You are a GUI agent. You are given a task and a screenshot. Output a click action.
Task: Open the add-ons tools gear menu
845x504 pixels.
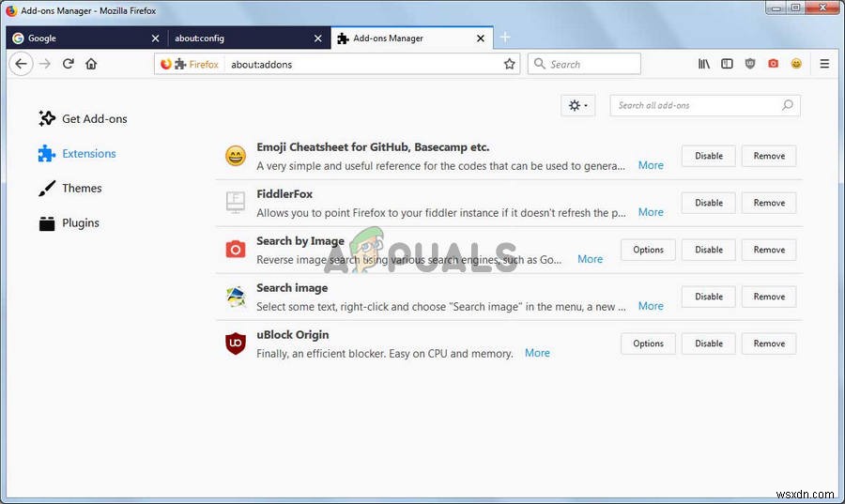click(577, 105)
